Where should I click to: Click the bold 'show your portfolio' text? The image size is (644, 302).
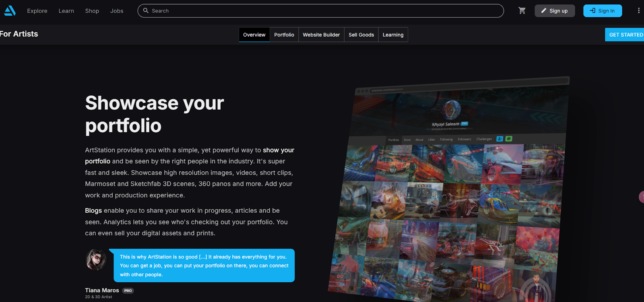click(x=190, y=156)
